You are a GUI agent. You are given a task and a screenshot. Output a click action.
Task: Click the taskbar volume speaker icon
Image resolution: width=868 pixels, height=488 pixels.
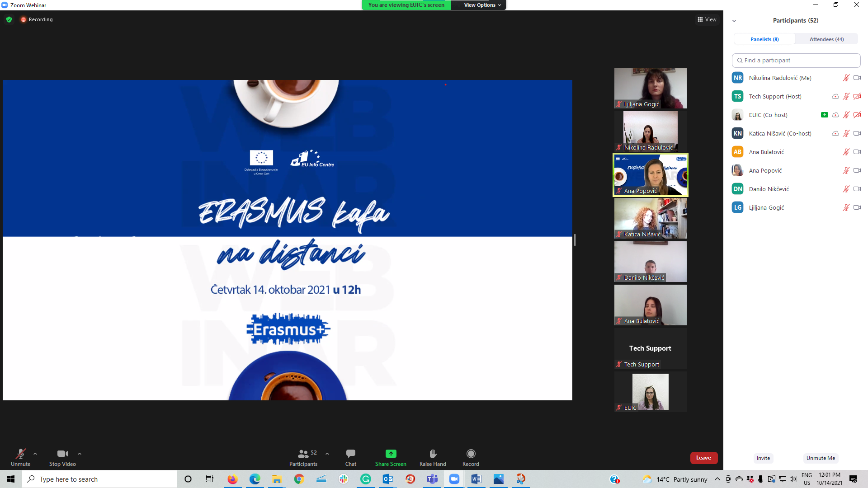tap(793, 479)
